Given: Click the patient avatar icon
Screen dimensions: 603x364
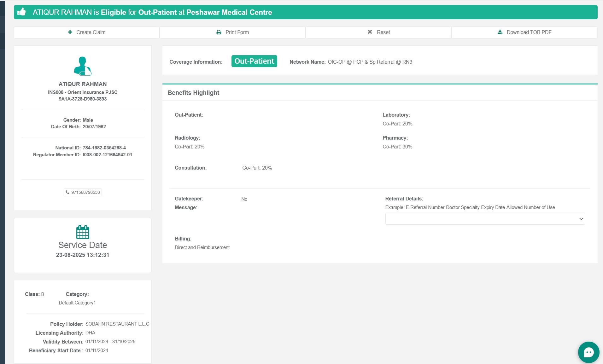Looking at the screenshot, I should pyautogui.click(x=83, y=66).
